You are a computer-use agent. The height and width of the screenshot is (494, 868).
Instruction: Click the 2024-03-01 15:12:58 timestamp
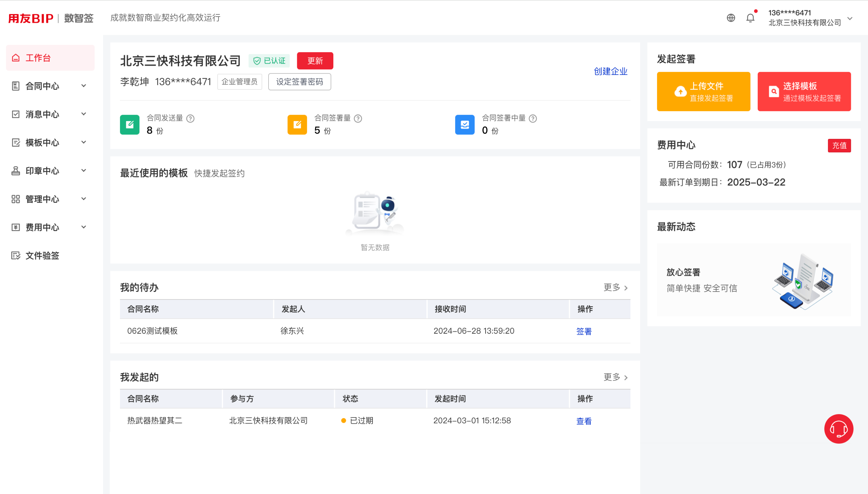(x=472, y=421)
